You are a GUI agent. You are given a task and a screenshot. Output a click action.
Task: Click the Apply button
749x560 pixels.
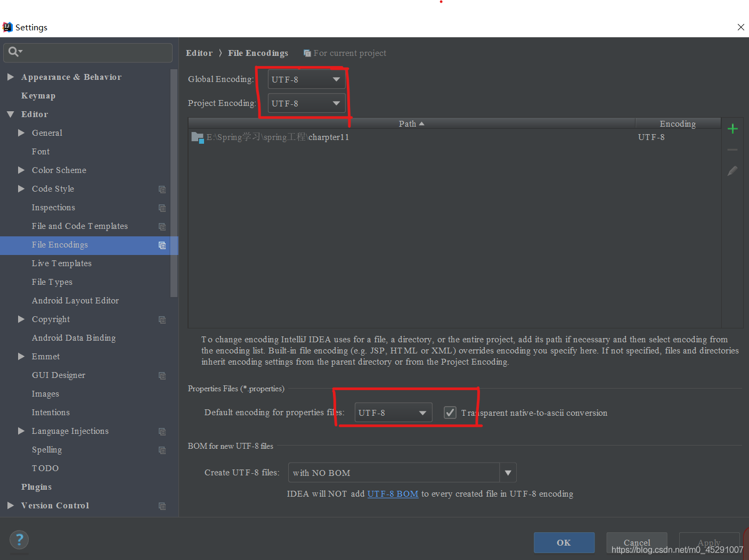click(709, 542)
